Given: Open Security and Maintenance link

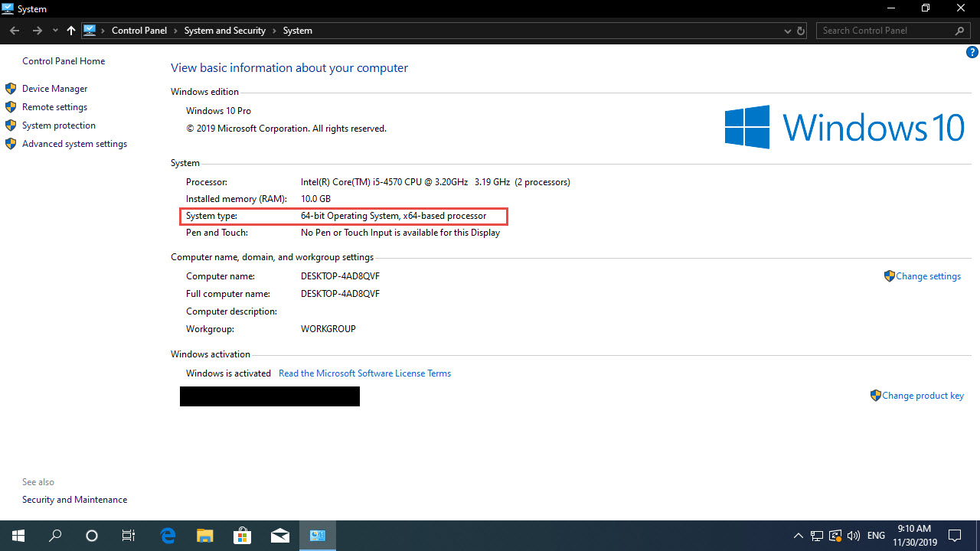Looking at the screenshot, I should (x=75, y=500).
